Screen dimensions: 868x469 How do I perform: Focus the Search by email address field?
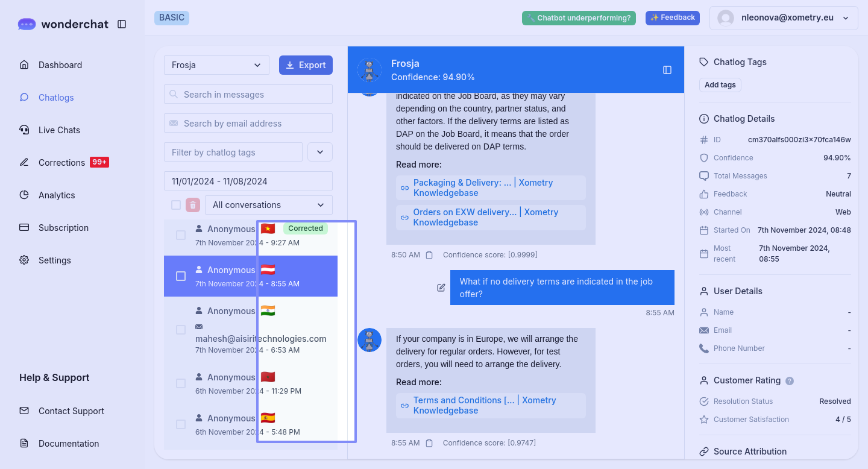point(248,123)
